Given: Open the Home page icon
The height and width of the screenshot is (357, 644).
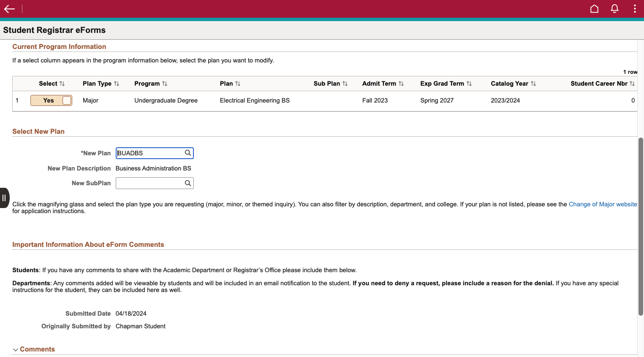Looking at the screenshot, I should (x=594, y=9).
